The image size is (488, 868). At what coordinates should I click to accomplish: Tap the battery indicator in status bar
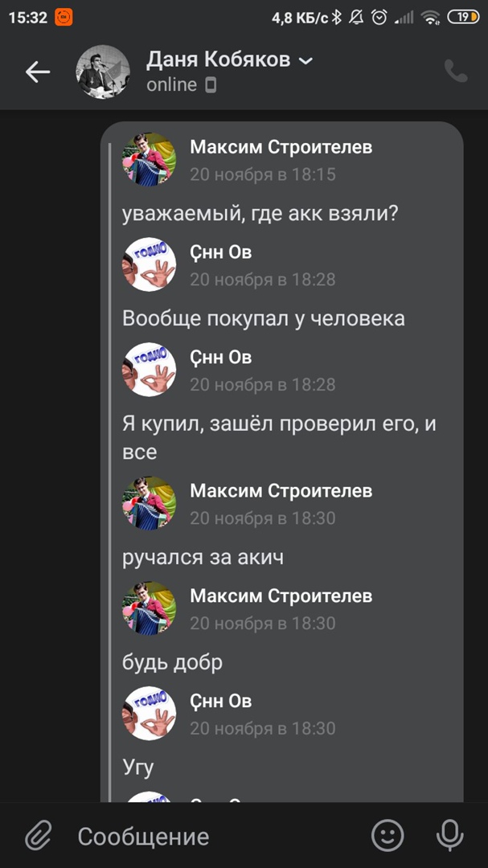pyautogui.click(x=463, y=18)
